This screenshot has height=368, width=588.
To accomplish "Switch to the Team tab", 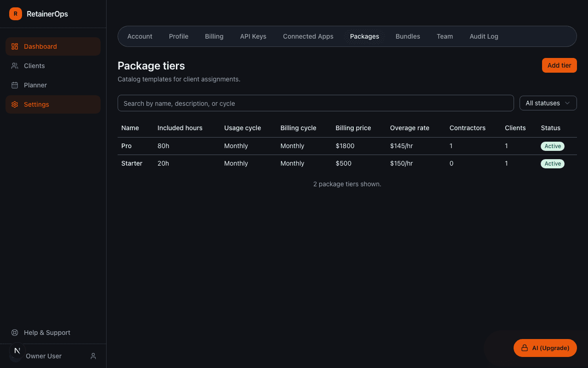I will tap(445, 36).
